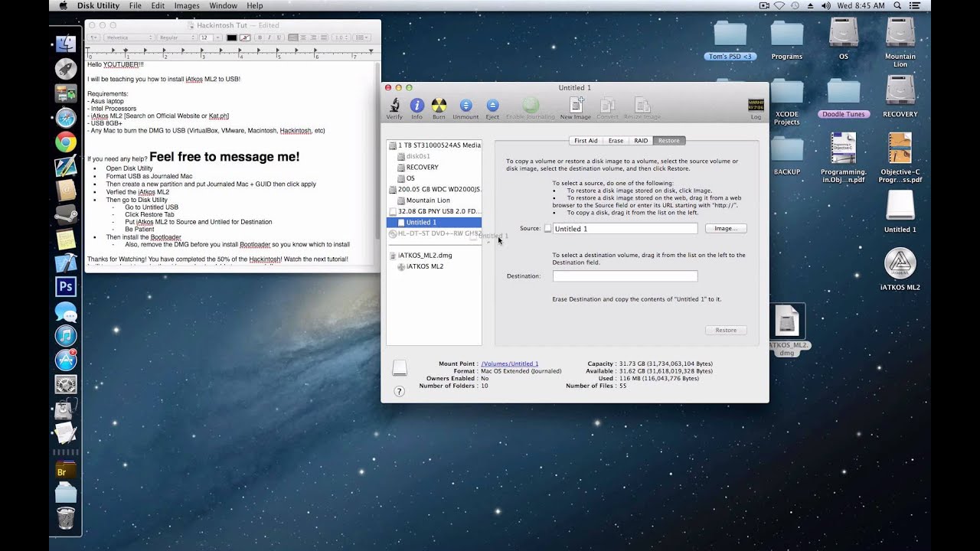The image size is (980, 551).
Task: Select the Mountain Lion volume in sidebar
Action: [x=434, y=201]
